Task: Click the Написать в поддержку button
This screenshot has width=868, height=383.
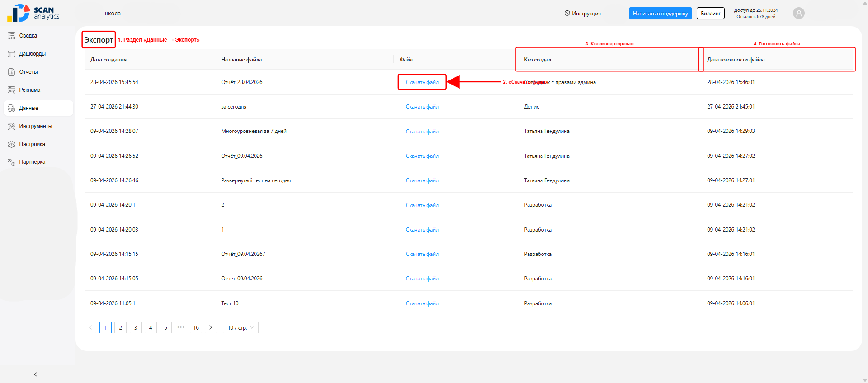Action: [660, 14]
